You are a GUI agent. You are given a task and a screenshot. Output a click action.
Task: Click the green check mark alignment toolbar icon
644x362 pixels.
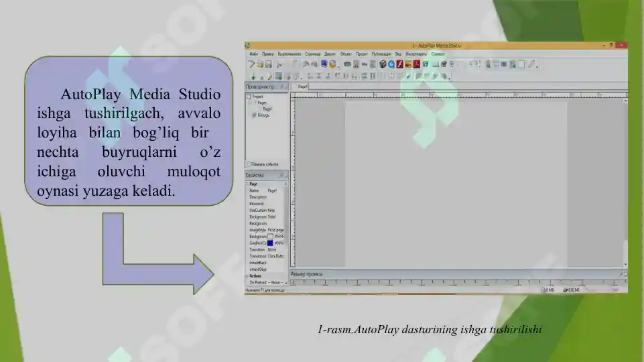click(x=408, y=76)
